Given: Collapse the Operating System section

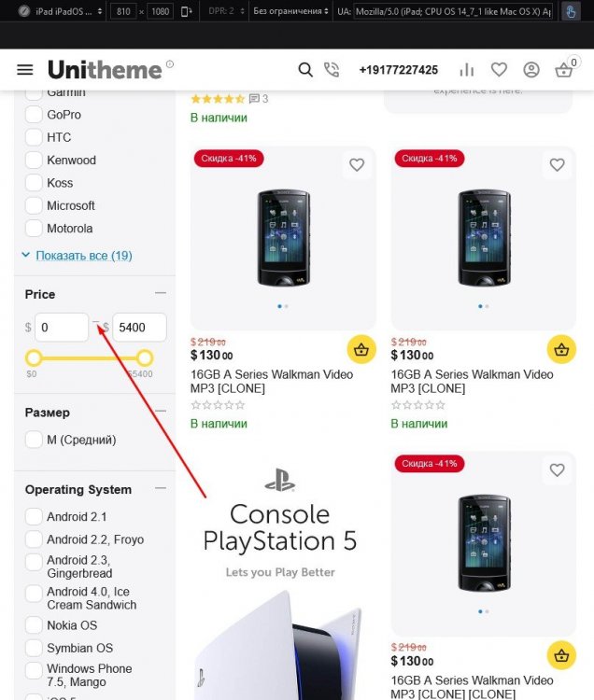Looking at the screenshot, I should [161, 488].
